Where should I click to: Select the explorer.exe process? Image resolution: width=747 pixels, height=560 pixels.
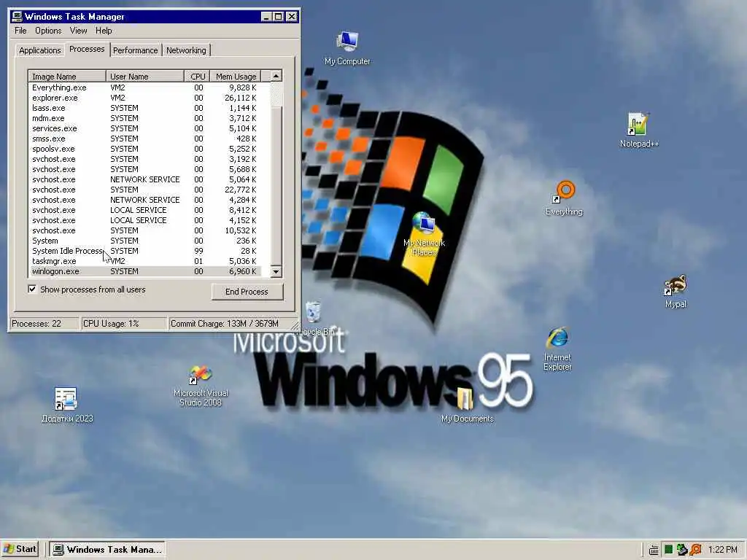[x=145, y=98]
